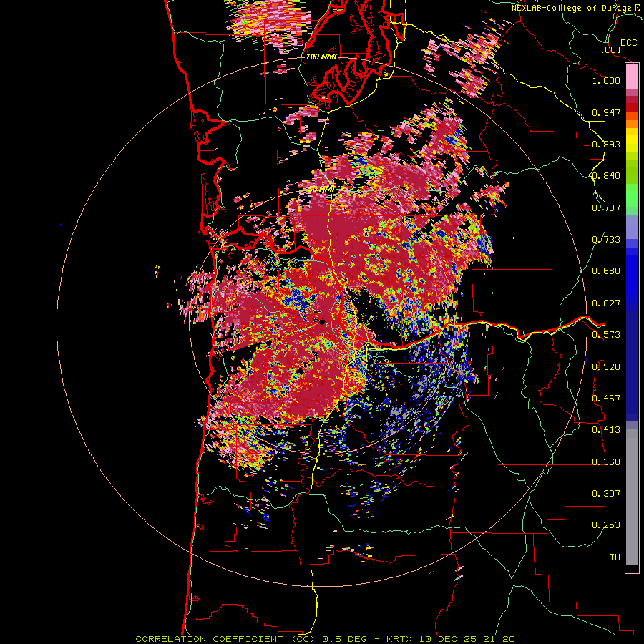Select the 0.947 scale value

[606, 112]
